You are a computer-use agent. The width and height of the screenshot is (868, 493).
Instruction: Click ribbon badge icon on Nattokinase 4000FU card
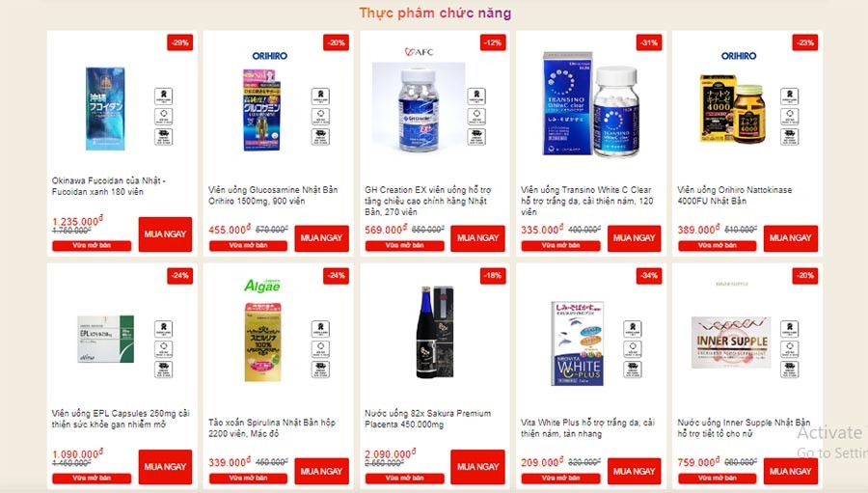coord(790,96)
